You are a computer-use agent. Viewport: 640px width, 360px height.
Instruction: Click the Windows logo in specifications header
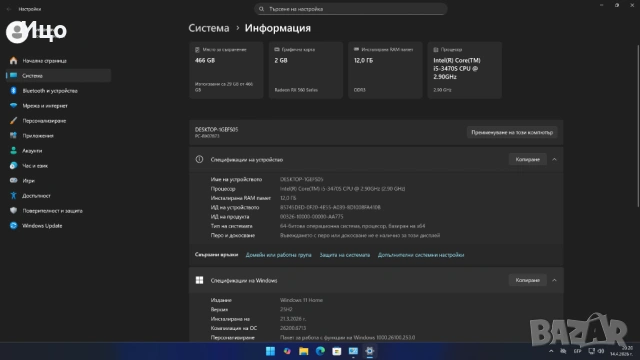pyautogui.click(x=199, y=280)
